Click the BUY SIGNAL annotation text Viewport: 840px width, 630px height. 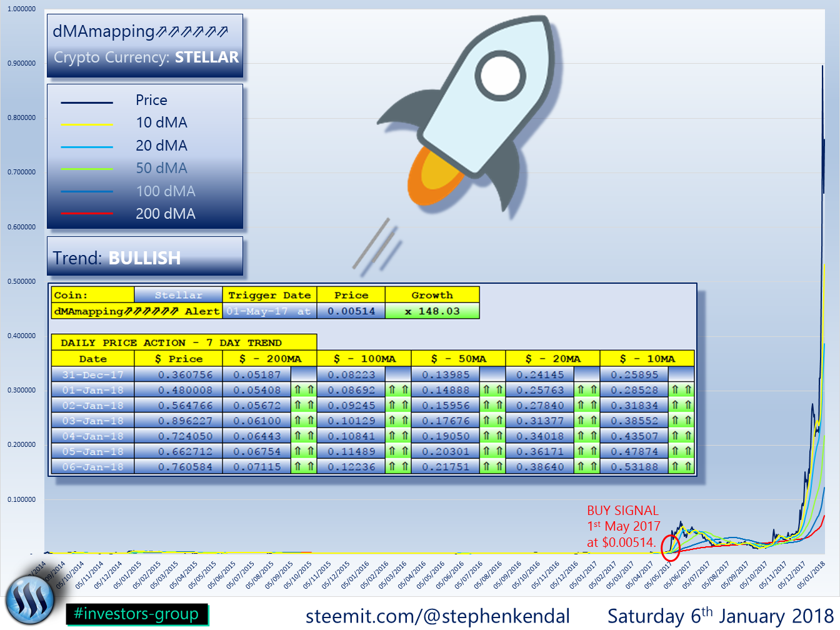click(x=623, y=526)
